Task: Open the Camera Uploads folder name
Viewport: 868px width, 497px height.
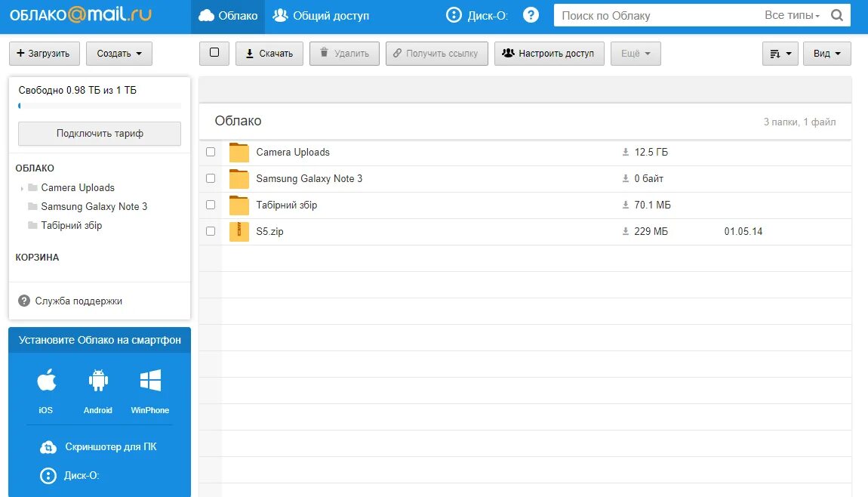Action: click(x=293, y=153)
